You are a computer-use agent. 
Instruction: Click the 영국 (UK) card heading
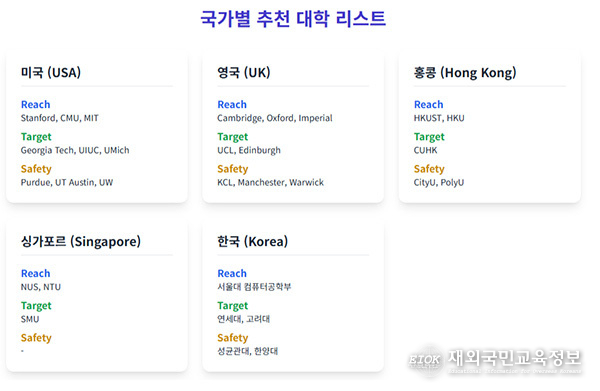[x=244, y=72]
